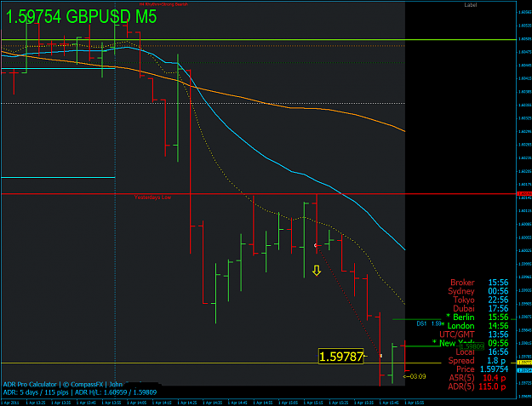Select the Sydney time 00:56
Image resolution: width=532 pixels, height=406 pixels.
click(x=498, y=291)
